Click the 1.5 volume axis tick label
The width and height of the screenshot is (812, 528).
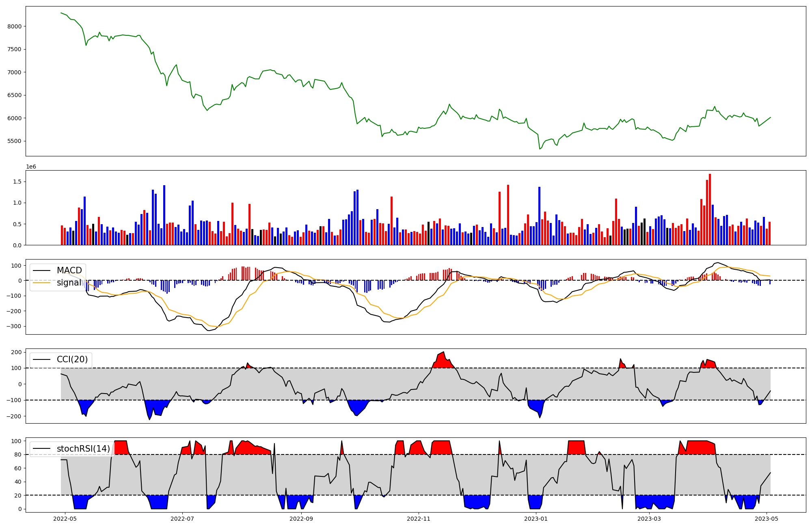[x=17, y=182]
